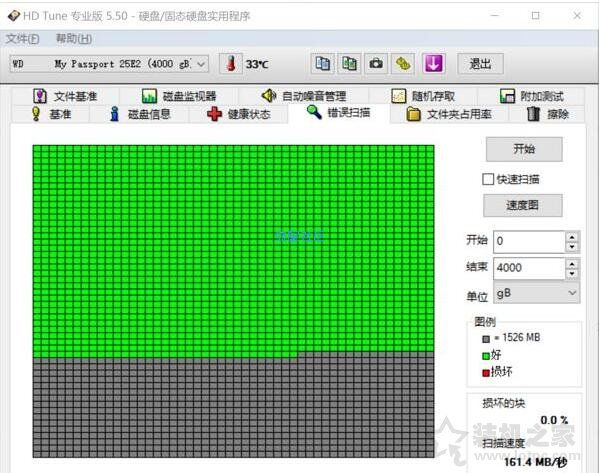Copy info to clipboard icon
The image size is (599, 473).
pyautogui.click(x=323, y=63)
